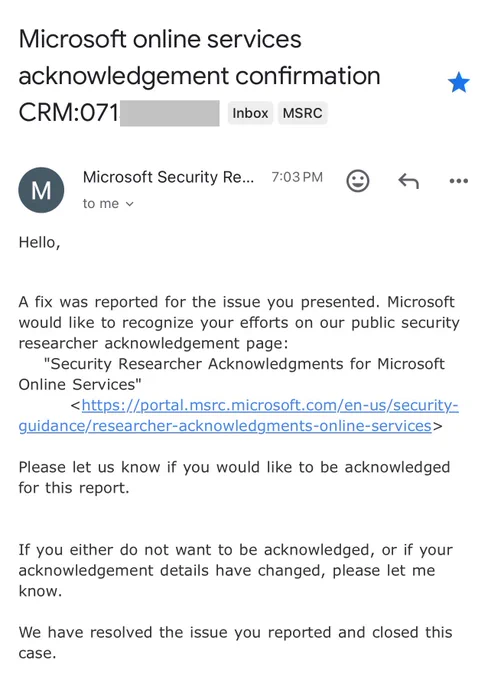Open the MSRC label chip
Viewport: 491px width, 680px height.
302,113
